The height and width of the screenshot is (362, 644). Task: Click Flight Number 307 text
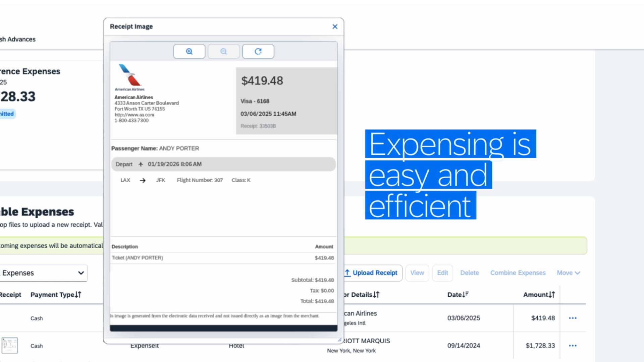point(200,180)
